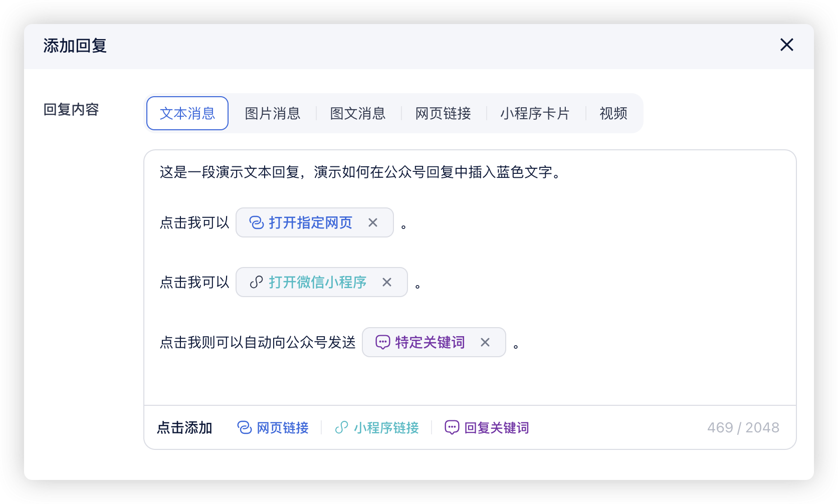Click mini program icon in 打开微信小程序 tag

tap(257, 282)
